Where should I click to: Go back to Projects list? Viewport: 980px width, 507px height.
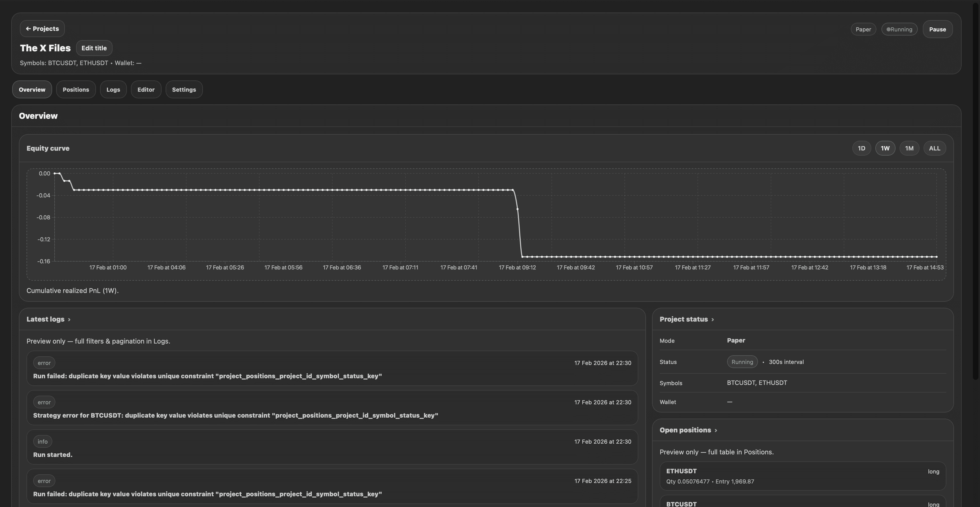pos(42,29)
